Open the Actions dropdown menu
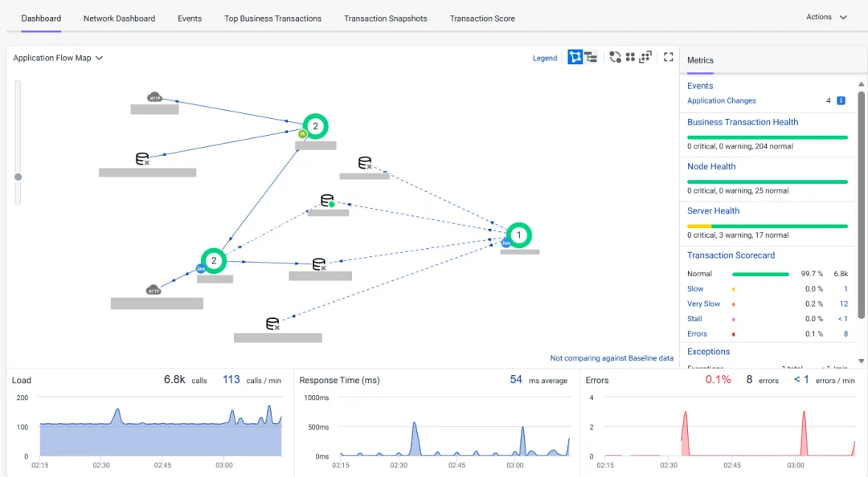The image size is (868, 477). [826, 17]
